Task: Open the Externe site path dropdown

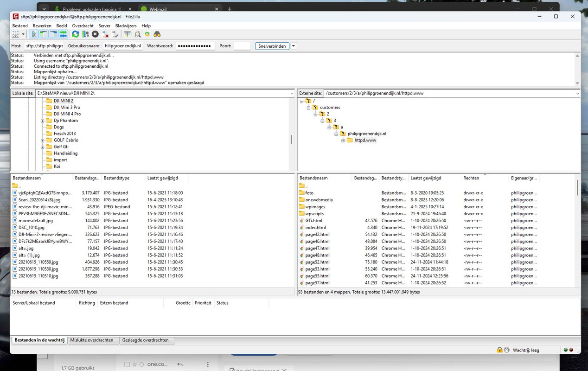Action: [x=577, y=93]
